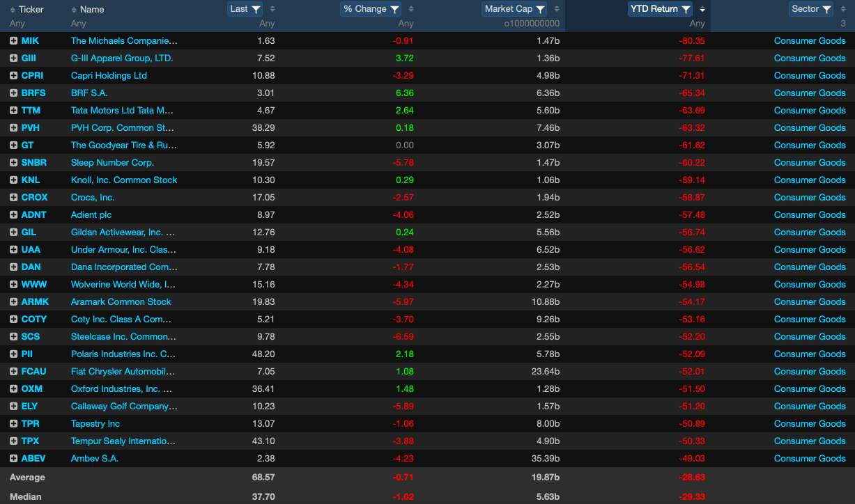Expand the WWW row details
This screenshot has height=504, width=855.
point(13,285)
